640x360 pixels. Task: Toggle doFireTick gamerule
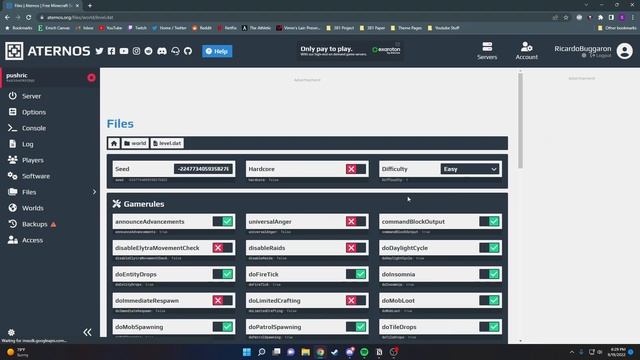point(356,274)
